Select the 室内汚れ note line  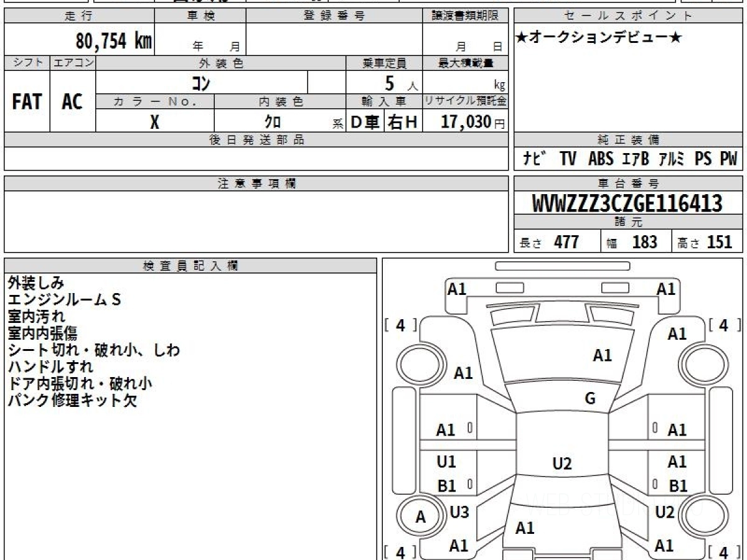pyautogui.click(x=36, y=317)
